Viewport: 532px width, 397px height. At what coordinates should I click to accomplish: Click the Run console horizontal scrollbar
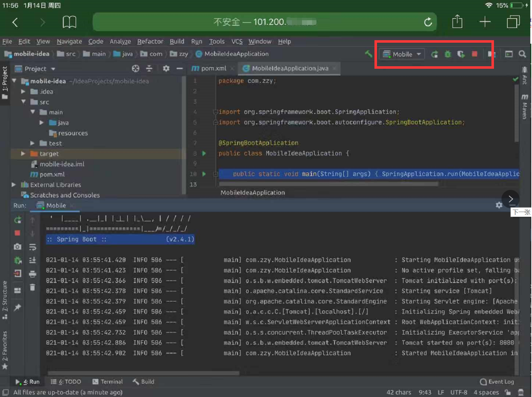click(x=143, y=373)
